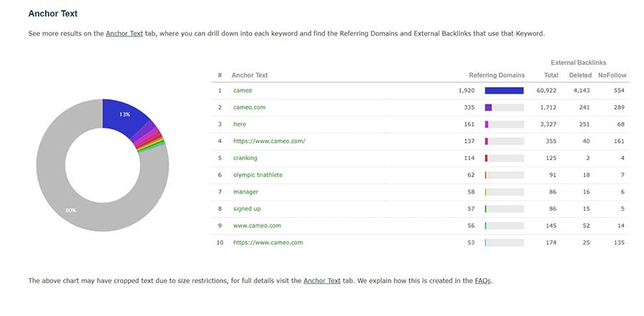Click the 'www.cameo.com' anchor text in row 9
This screenshot has width=644, height=316.
tap(257, 226)
